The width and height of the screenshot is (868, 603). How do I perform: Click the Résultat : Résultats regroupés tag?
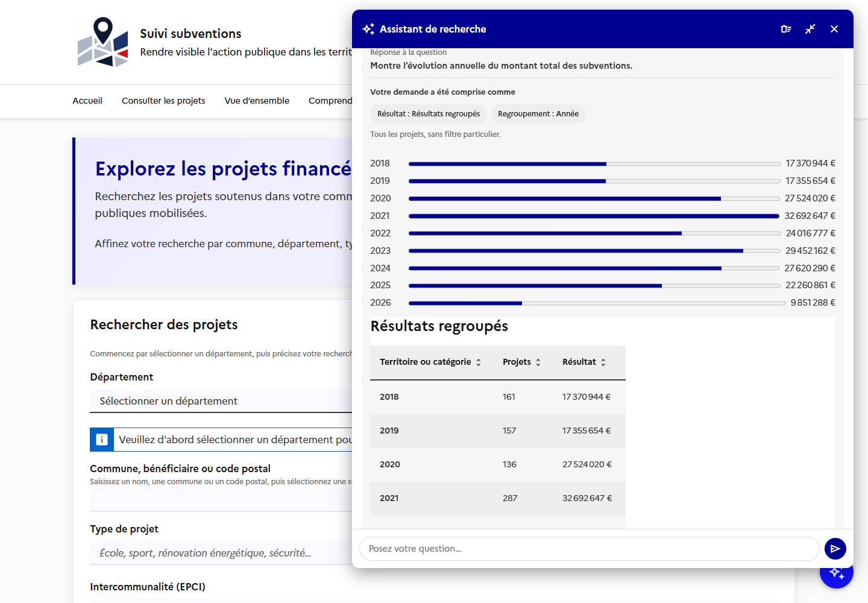pos(429,114)
